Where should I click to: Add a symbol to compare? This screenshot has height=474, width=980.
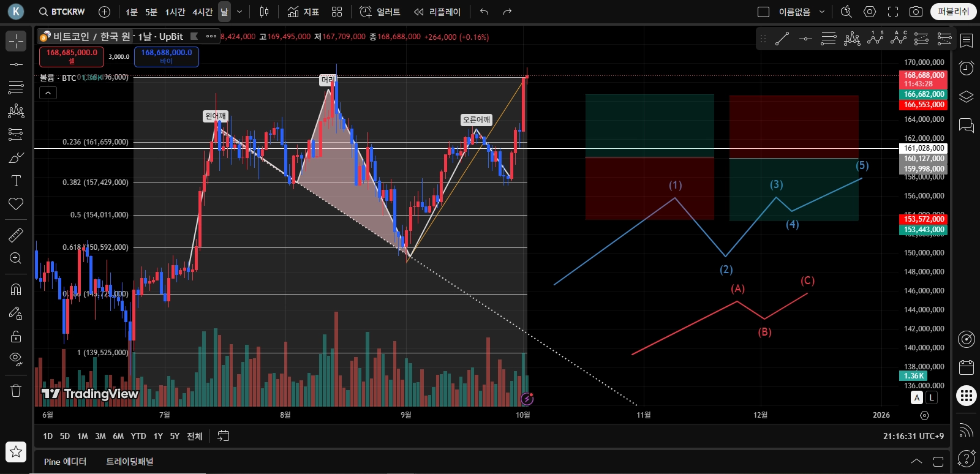point(104,12)
